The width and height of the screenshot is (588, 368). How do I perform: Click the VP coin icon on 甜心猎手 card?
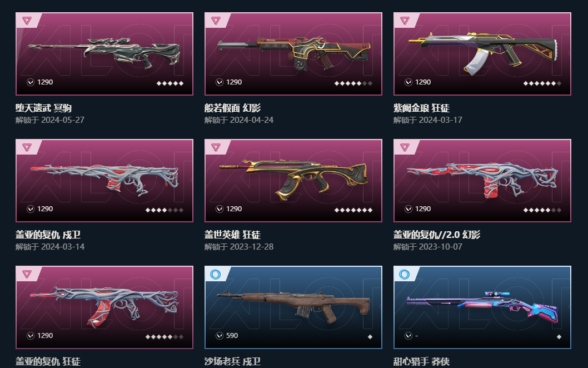[408, 336]
